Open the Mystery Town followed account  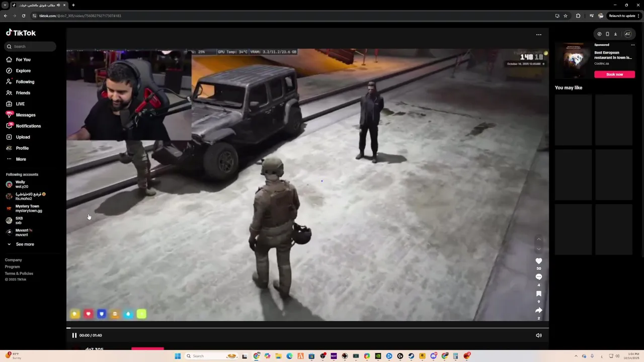[24, 209]
